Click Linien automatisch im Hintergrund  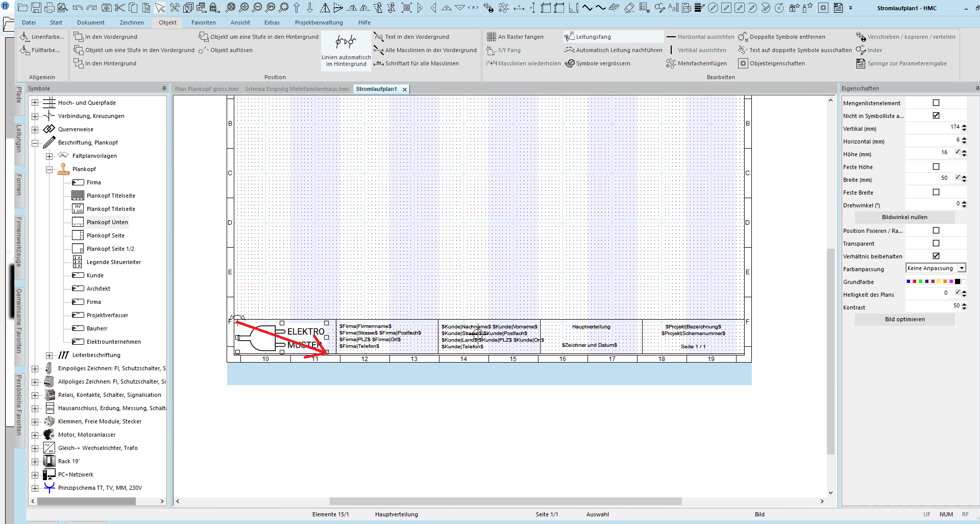click(346, 50)
